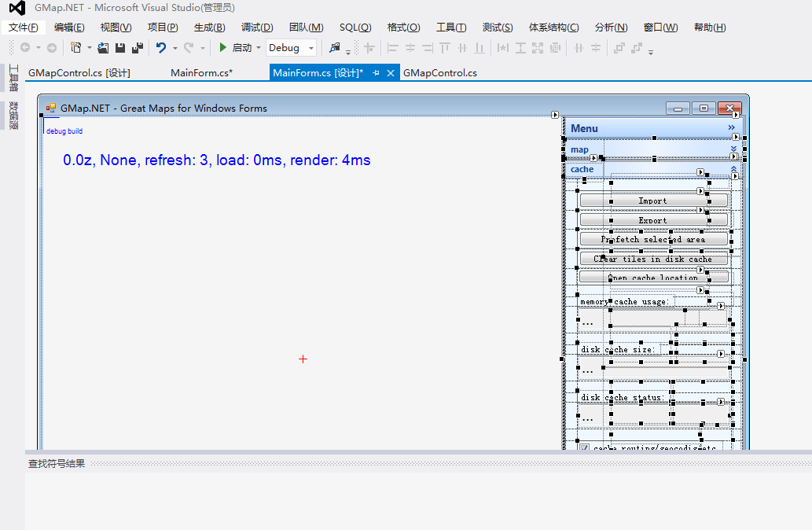Open the 体系结构(C) menu

(554, 28)
